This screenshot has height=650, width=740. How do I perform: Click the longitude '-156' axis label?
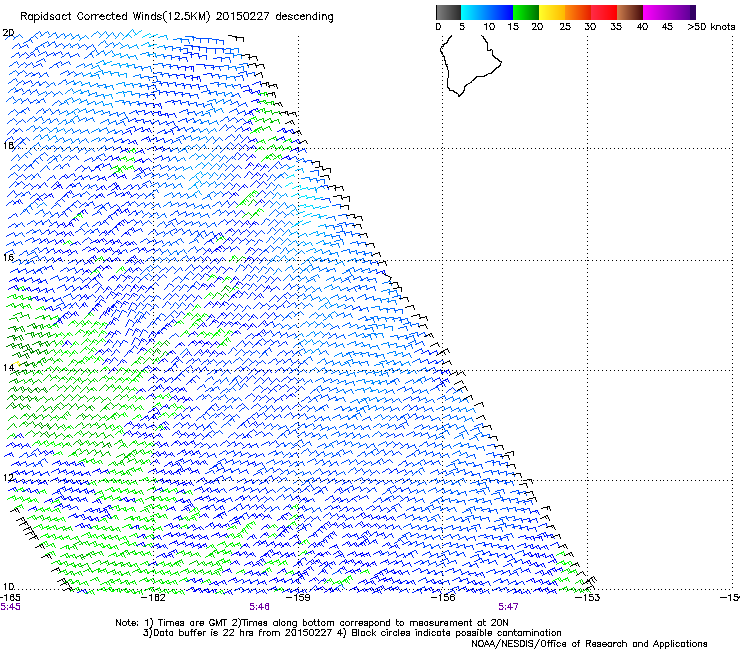pos(443,597)
